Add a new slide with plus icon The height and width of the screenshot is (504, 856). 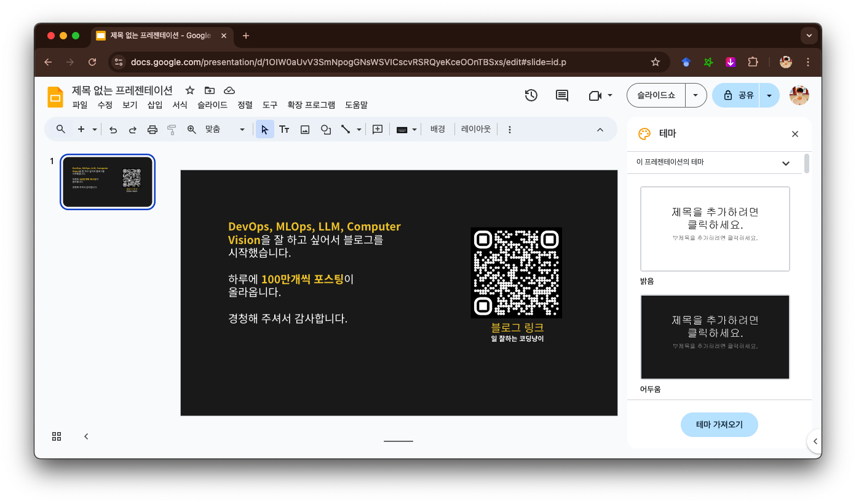pyautogui.click(x=81, y=129)
